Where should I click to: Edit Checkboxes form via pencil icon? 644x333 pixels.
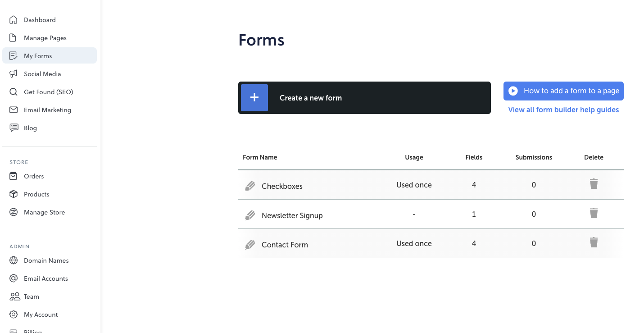[x=250, y=186]
